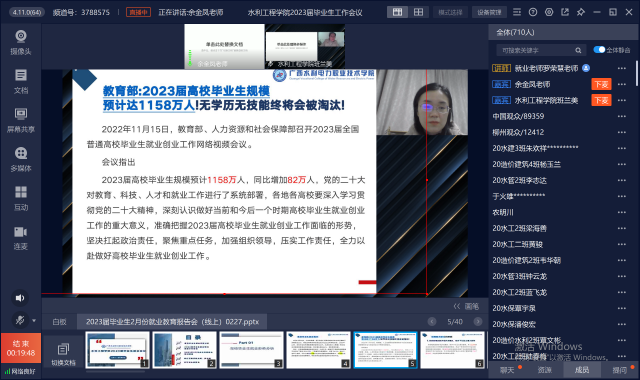The image size is (640, 380).
Task: Open the interaction (互动) sidebar icon
Action: (x=21, y=198)
